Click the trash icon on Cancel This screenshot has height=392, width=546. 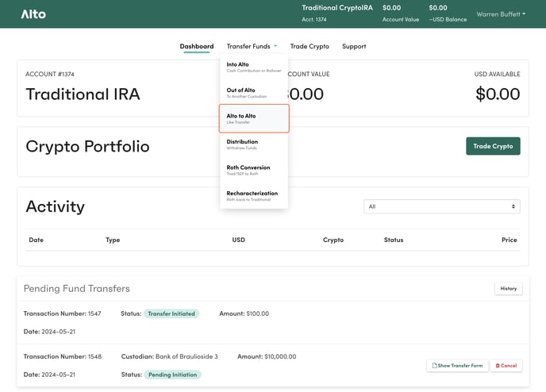point(498,366)
